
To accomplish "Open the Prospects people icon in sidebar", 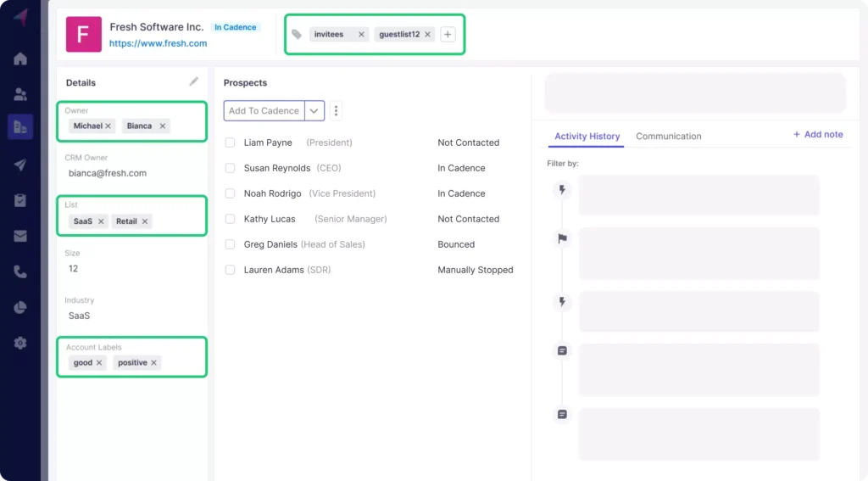I will (x=20, y=94).
